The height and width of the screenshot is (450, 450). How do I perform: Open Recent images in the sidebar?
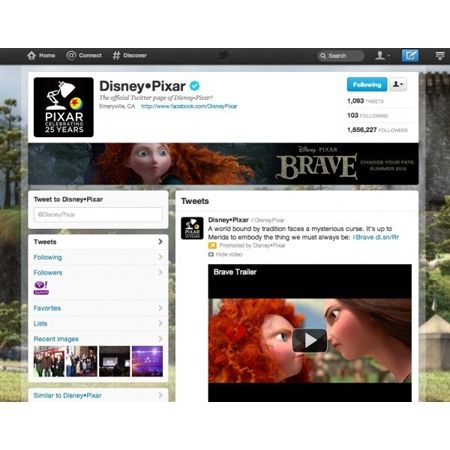tap(98, 339)
